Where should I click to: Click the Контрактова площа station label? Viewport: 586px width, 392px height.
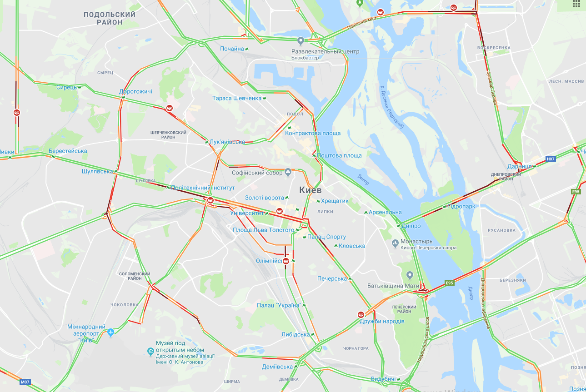click(313, 133)
